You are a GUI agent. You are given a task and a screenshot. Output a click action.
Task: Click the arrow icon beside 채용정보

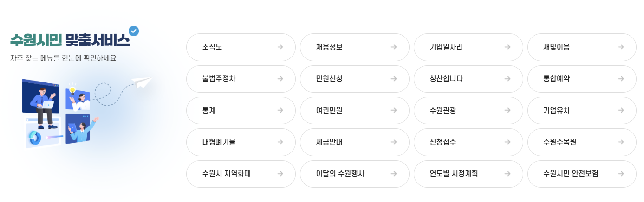pos(394,47)
